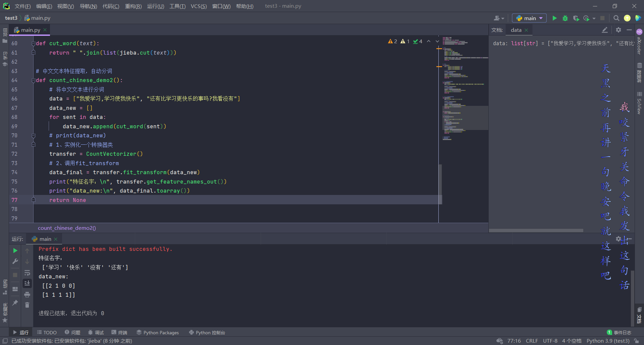The height and width of the screenshot is (345, 644).
Task: Start debugging with the bug icon
Action: click(565, 18)
